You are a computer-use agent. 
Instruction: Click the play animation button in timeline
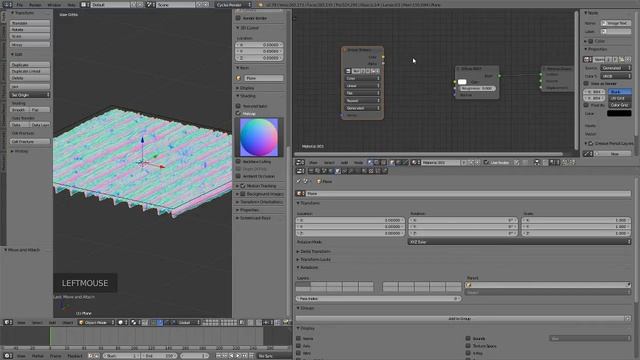point(238,356)
